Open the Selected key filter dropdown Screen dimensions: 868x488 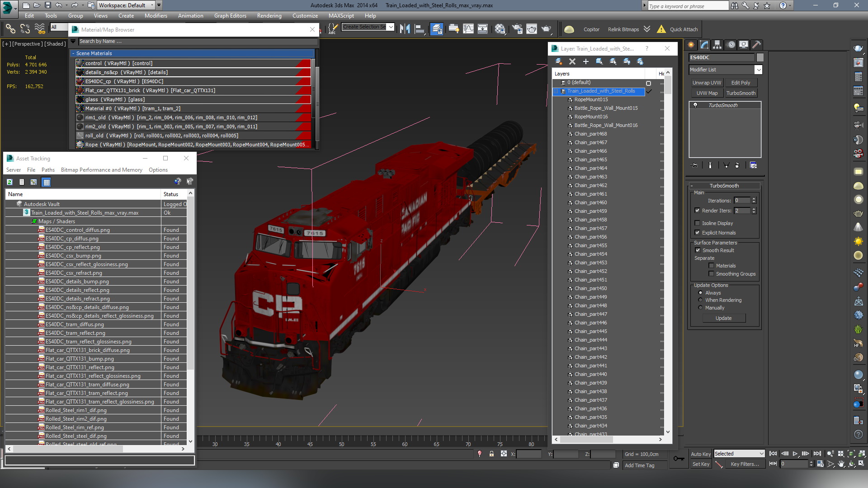[x=739, y=454]
